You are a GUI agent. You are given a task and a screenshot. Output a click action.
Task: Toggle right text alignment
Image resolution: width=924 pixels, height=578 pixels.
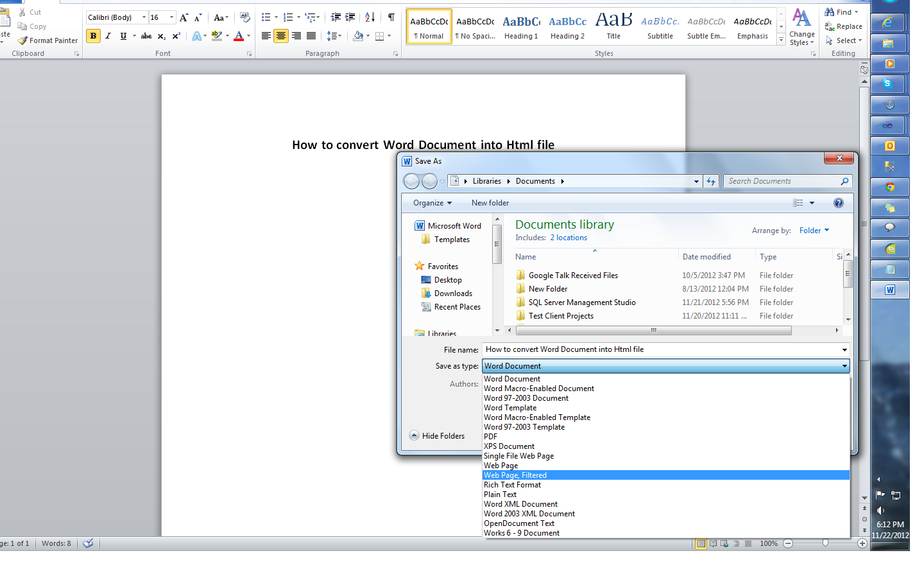click(296, 36)
